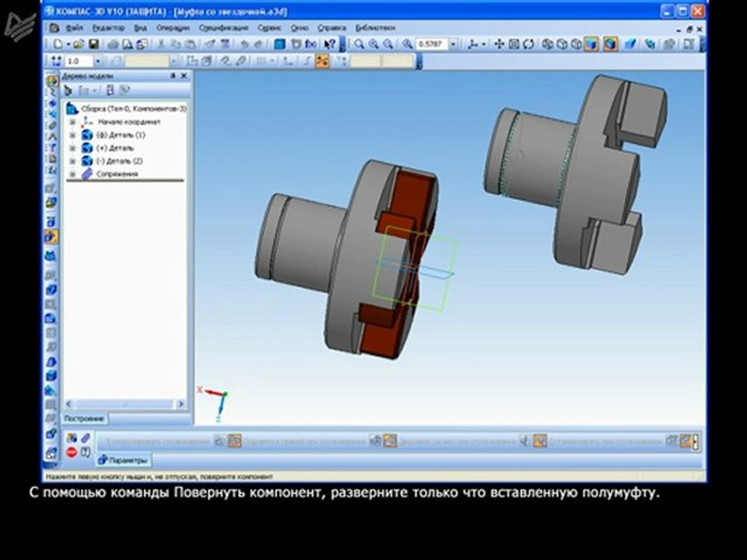Toggle first orange collision control option
This screenshot has height=560, width=747.
(234, 441)
